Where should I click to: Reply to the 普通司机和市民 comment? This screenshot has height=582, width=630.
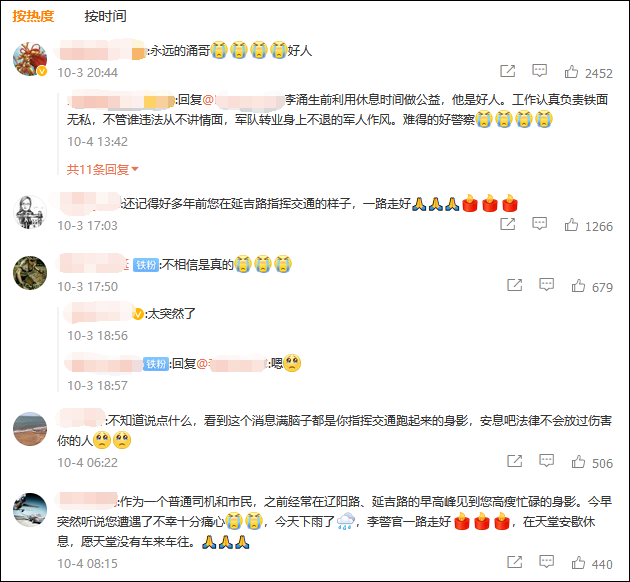pyautogui.click(x=546, y=562)
